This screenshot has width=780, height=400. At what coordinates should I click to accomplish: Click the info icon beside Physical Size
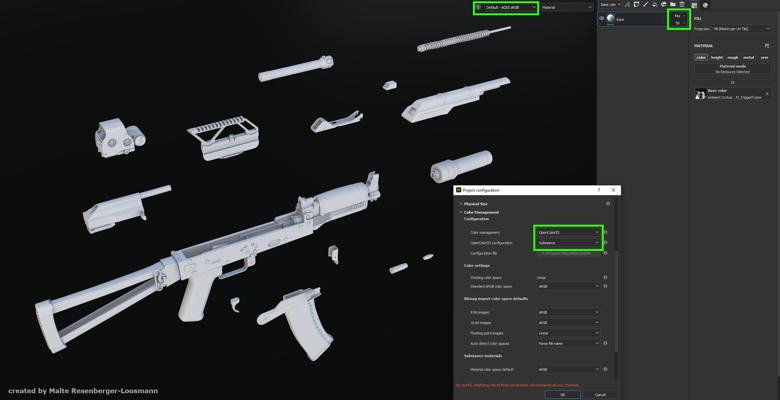click(x=608, y=204)
